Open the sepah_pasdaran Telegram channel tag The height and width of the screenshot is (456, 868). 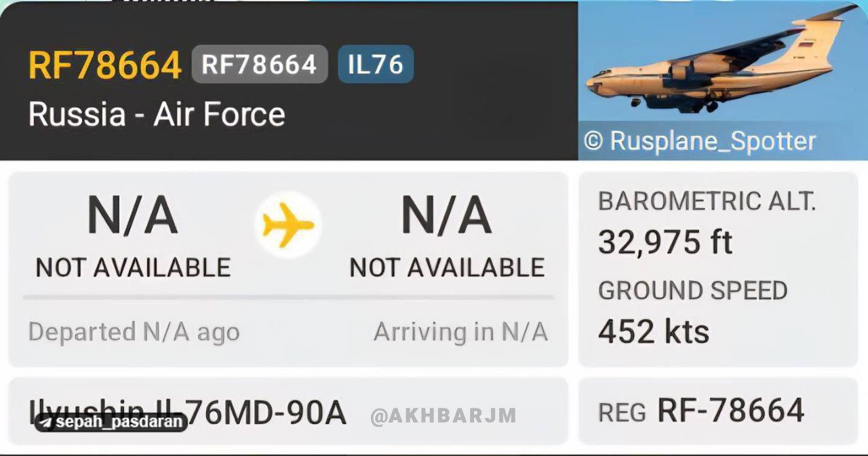click(x=111, y=422)
